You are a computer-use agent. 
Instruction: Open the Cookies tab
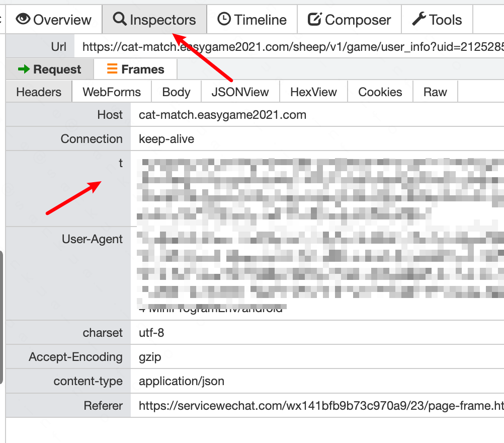tap(380, 92)
